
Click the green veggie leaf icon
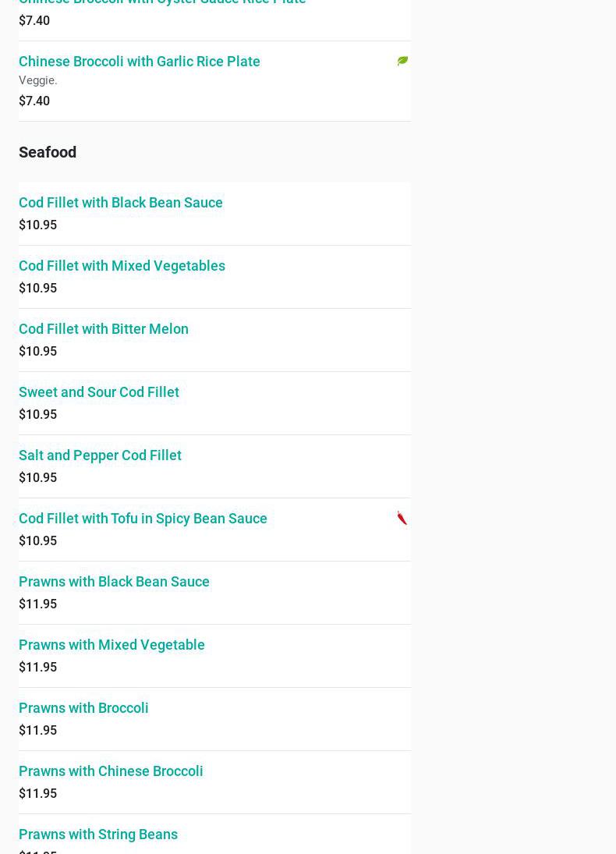(x=402, y=61)
